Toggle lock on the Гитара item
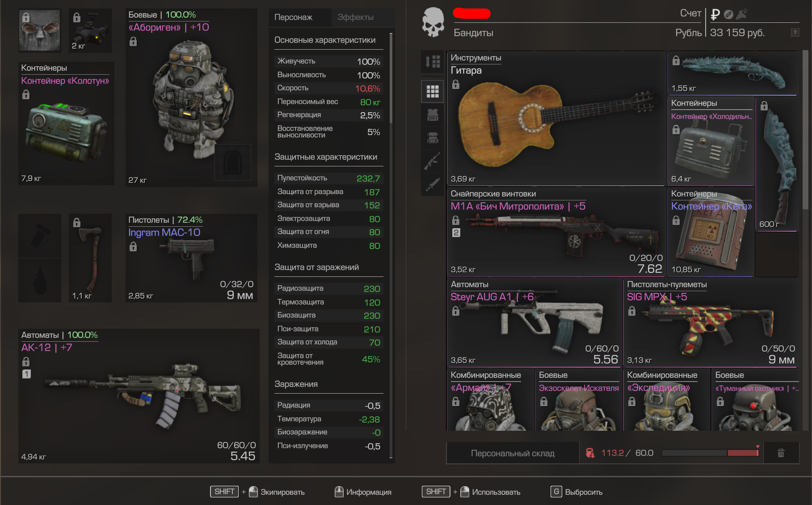The height and width of the screenshot is (505, 812). (456, 84)
